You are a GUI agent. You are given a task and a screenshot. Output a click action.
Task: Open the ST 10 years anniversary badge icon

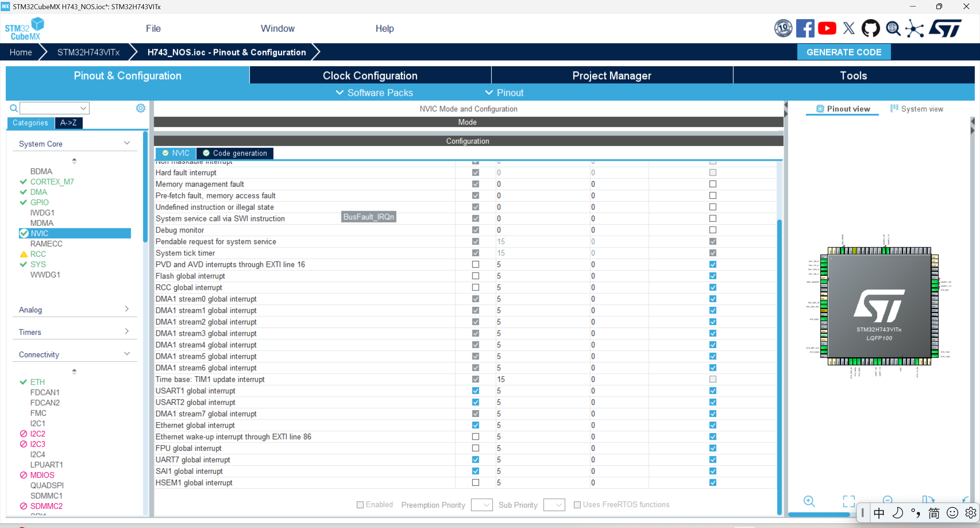click(783, 28)
